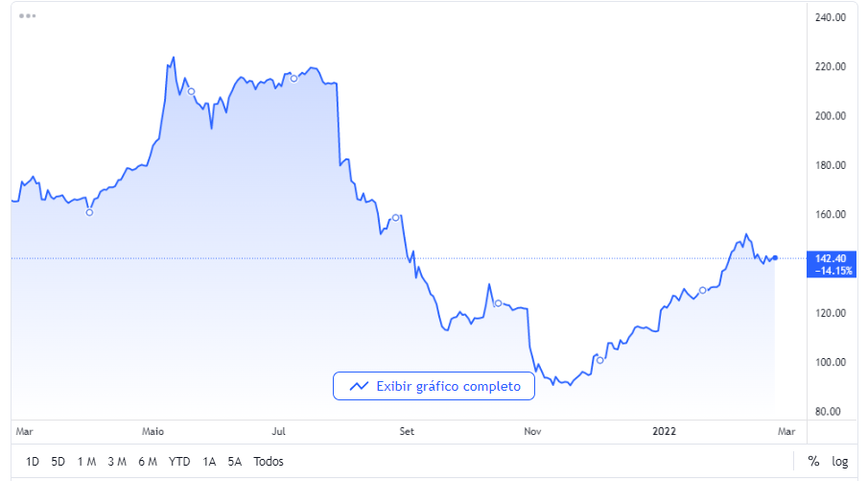Click the event marker in April near 160

[x=89, y=212]
